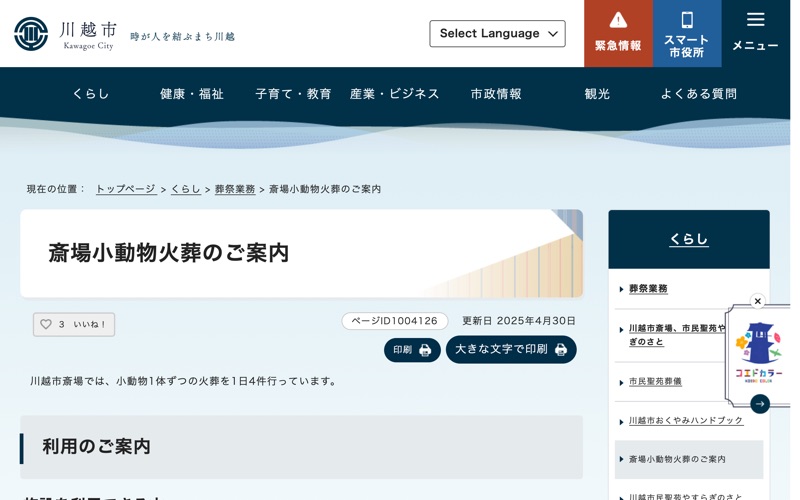This screenshot has height=500, width=800.
Task: Click the コエドカラー banner image
Action: (759, 352)
